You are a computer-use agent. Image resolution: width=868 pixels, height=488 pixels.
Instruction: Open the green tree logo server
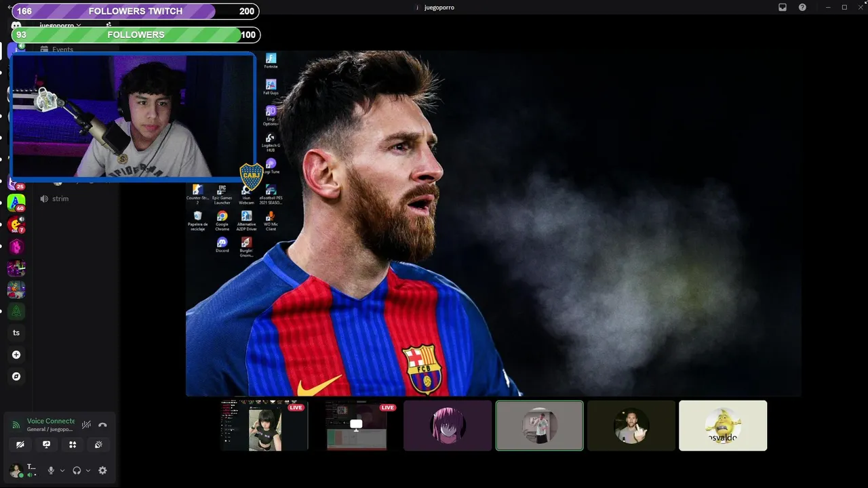tap(16, 311)
